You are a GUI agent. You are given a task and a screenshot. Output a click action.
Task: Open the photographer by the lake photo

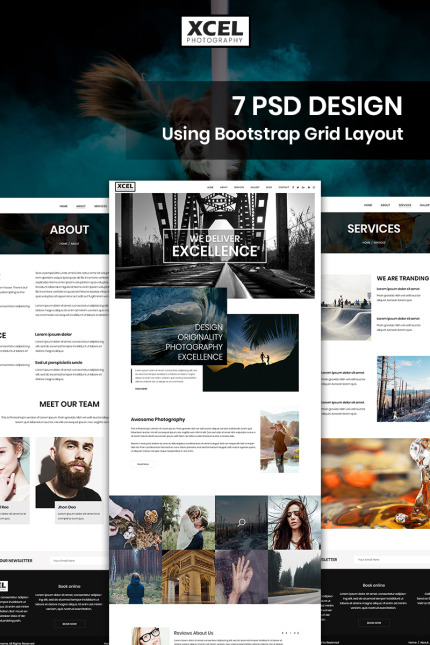pos(279,441)
